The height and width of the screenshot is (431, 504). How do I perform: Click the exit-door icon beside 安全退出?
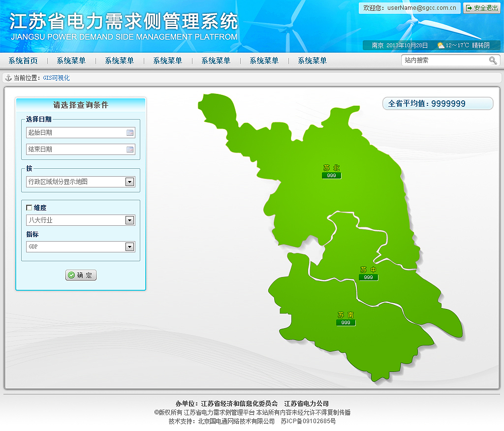coord(469,8)
